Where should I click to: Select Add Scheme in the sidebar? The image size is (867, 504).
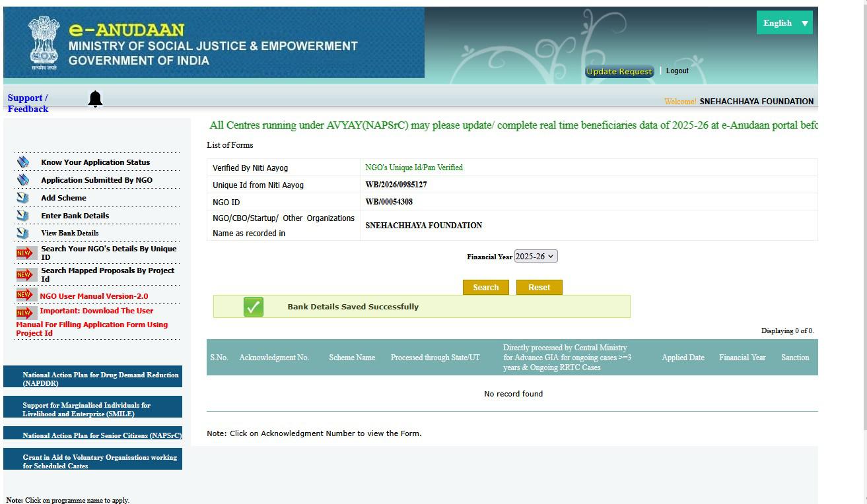[63, 198]
